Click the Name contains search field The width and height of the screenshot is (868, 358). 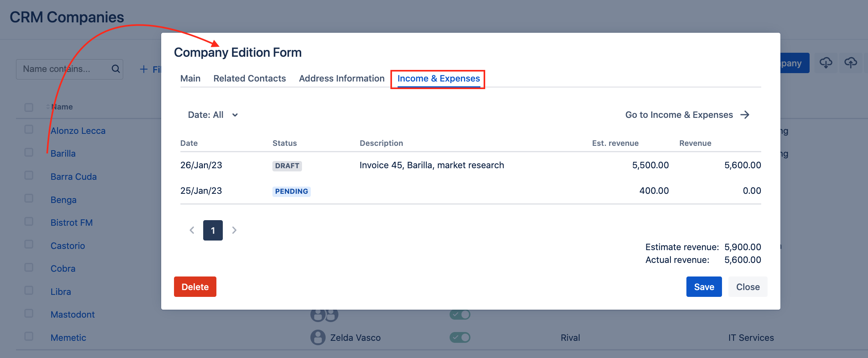click(64, 69)
